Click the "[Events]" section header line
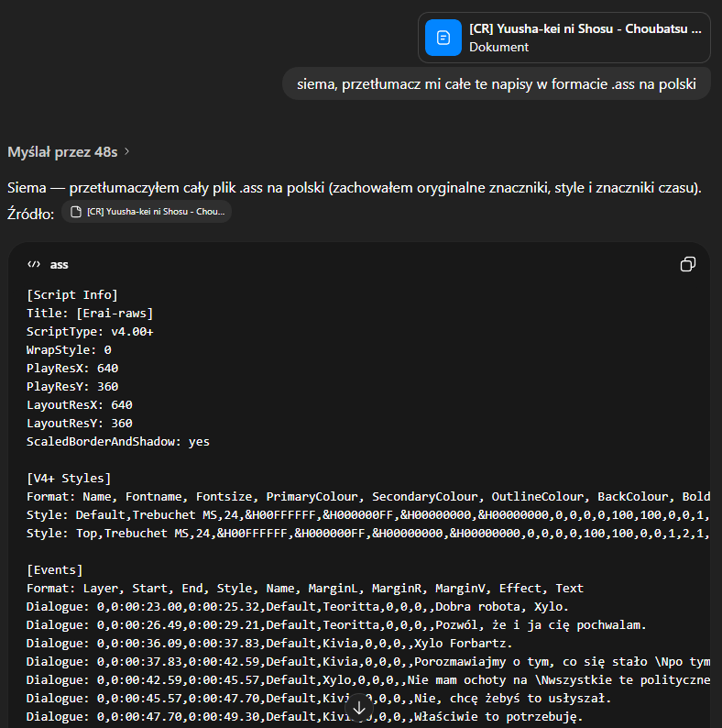Screen dimensions: 722x728 click(x=54, y=569)
